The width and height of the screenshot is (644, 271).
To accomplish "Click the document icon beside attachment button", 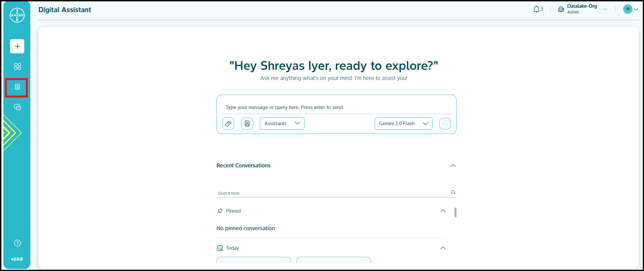I will coord(247,124).
